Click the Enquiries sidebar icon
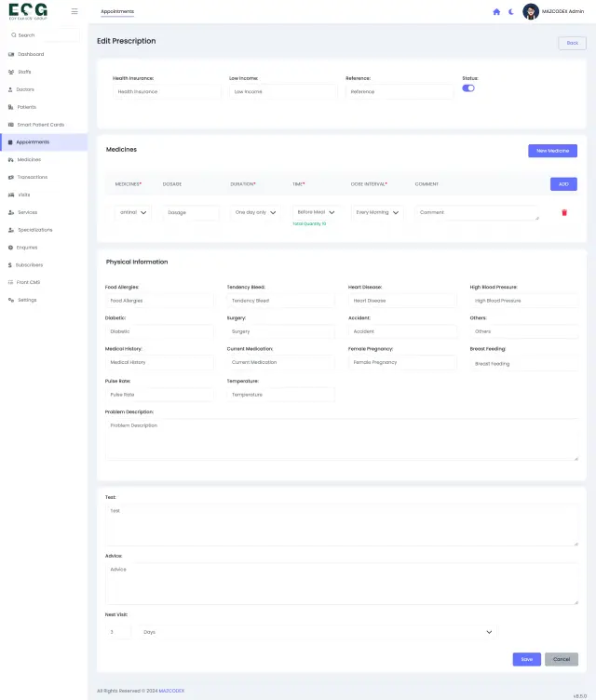The image size is (596, 700). click(x=11, y=248)
